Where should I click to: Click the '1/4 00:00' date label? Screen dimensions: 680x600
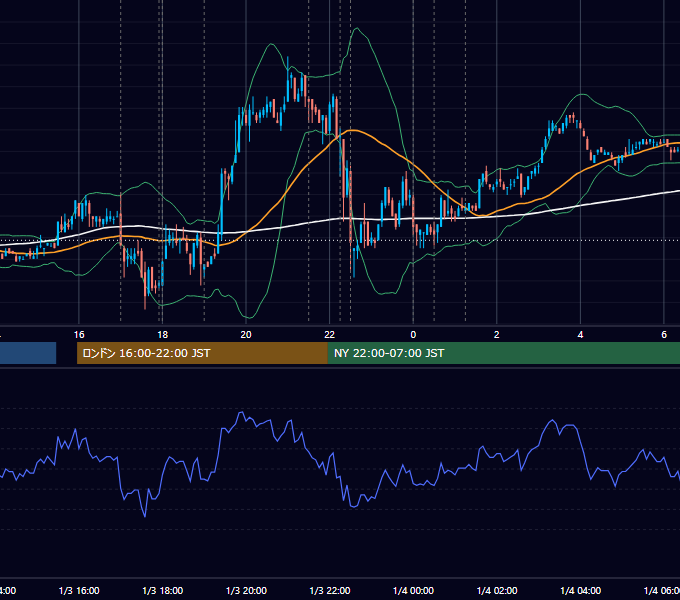click(x=413, y=590)
